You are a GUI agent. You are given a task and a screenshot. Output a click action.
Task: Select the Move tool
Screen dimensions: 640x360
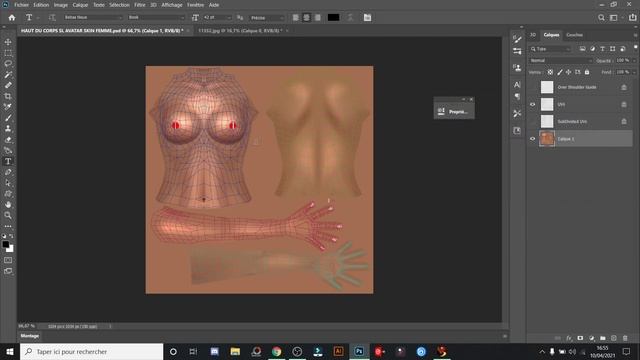click(x=8, y=42)
